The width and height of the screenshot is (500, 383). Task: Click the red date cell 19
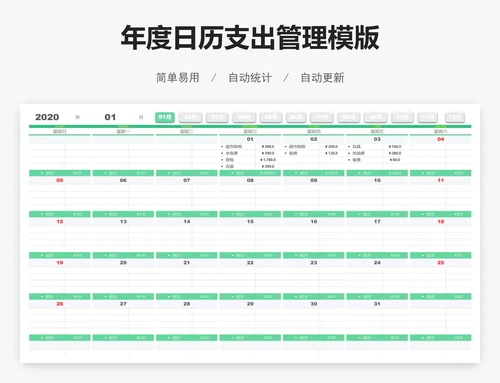coord(60,263)
